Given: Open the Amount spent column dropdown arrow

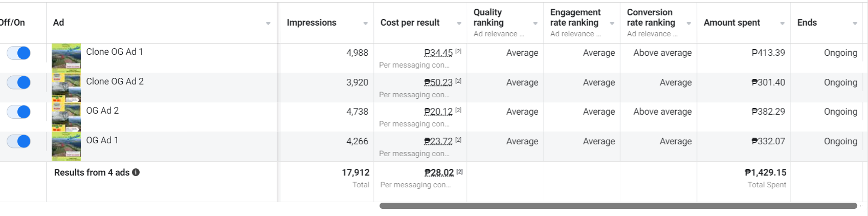Looking at the screenshot, I should pos(782,24).
